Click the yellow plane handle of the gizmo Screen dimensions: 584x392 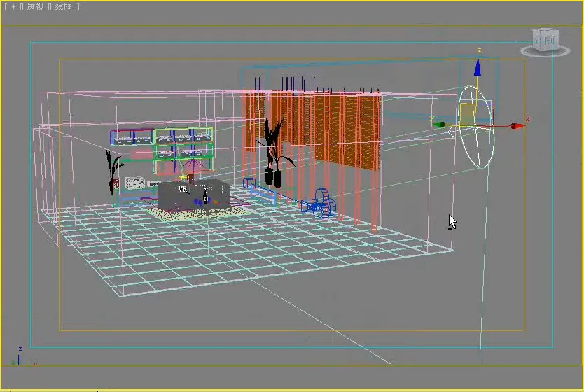click(467, 114)
